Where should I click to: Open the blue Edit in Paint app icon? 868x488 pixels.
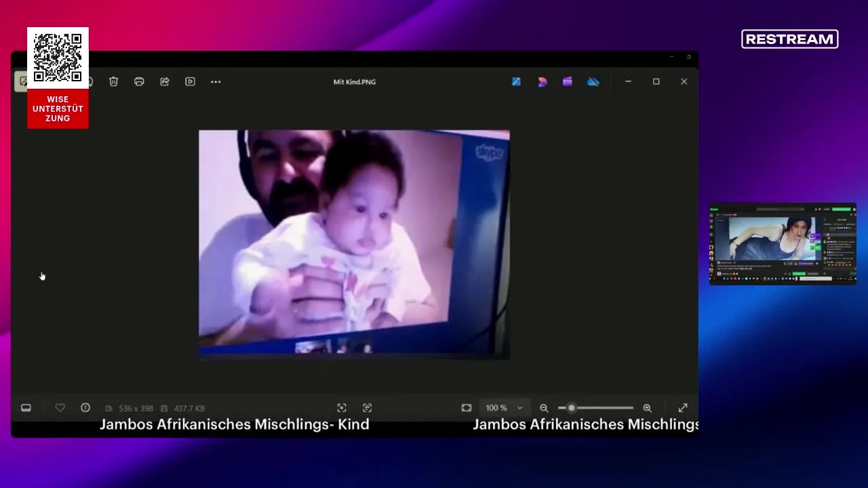516,81
